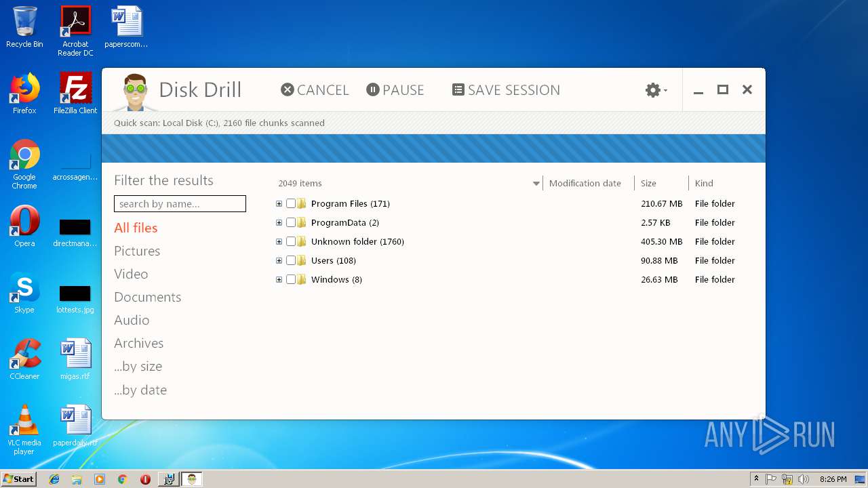
Task: Click the 210.67 MB size value
Action: click(661, 203)
